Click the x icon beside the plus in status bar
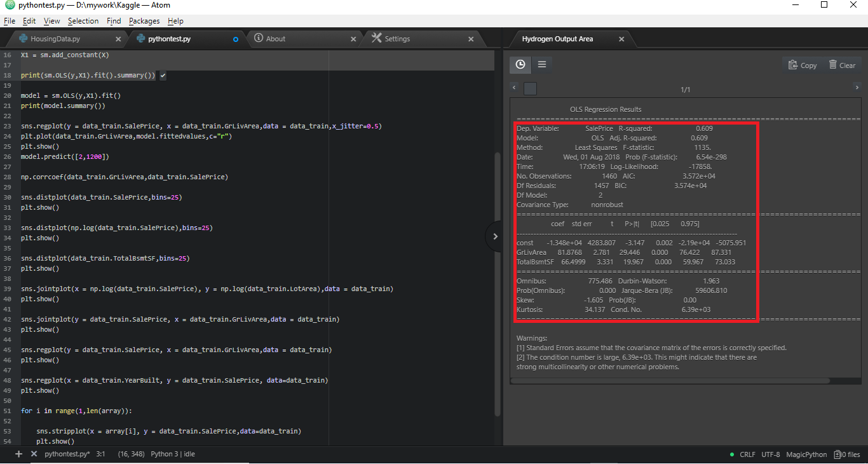Image resolution: width=868 pixels, height=464 pixels. click(x=33, y=454)
